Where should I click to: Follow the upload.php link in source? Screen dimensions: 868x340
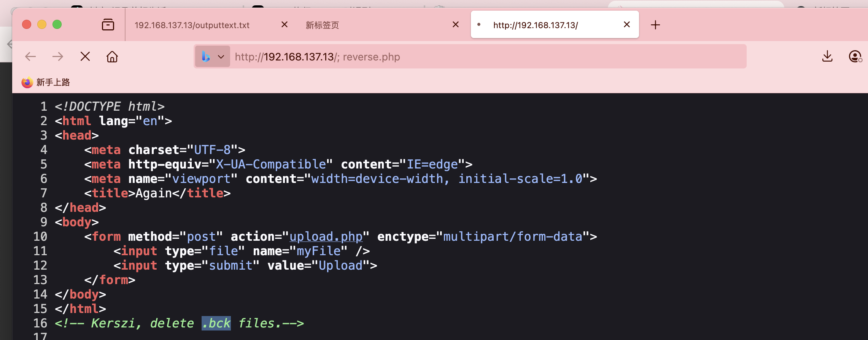pos(326,237)
